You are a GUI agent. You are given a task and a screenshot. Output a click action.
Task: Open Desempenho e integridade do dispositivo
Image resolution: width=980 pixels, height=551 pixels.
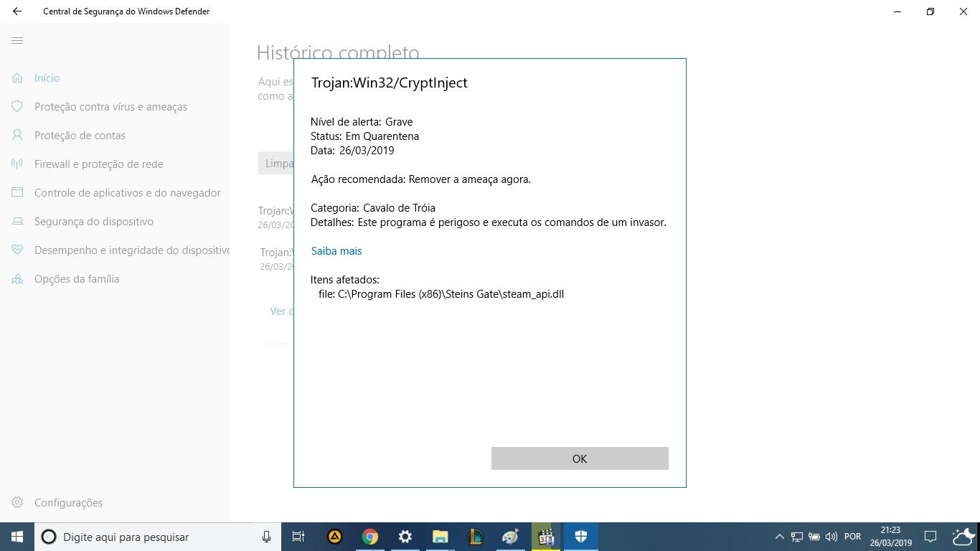click(x=132, y=250)
